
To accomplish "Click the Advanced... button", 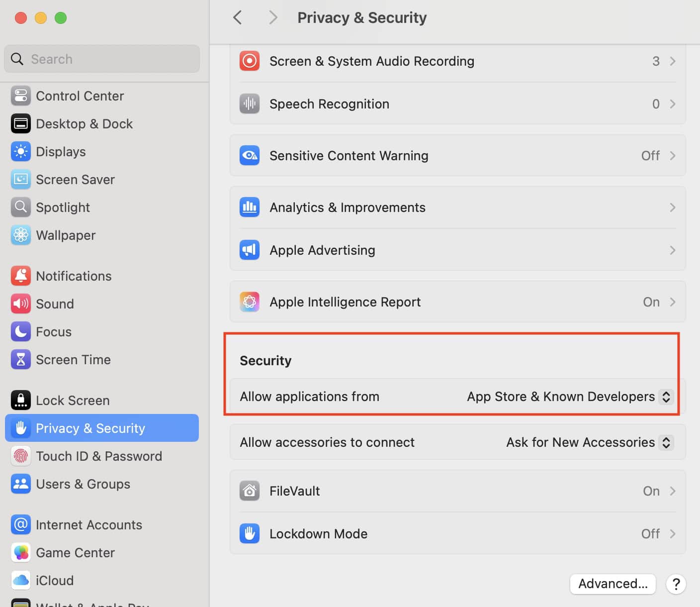I will (612, 584).
